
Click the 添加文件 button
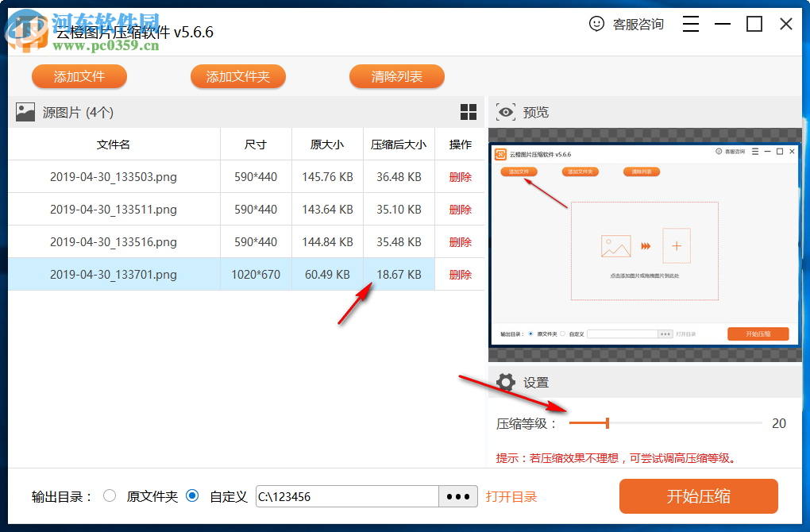(x=79, y=76)
